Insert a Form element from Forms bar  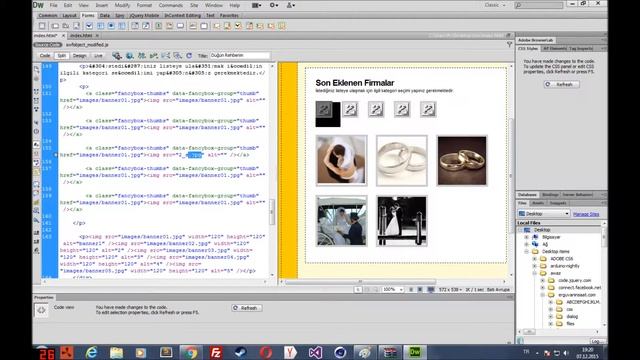(x=42, y=26)
